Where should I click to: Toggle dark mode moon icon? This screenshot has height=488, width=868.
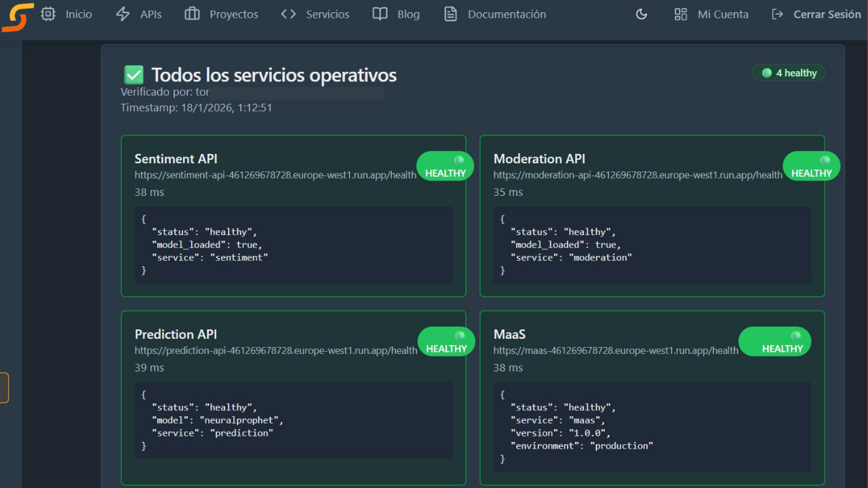tap(642, 14)
